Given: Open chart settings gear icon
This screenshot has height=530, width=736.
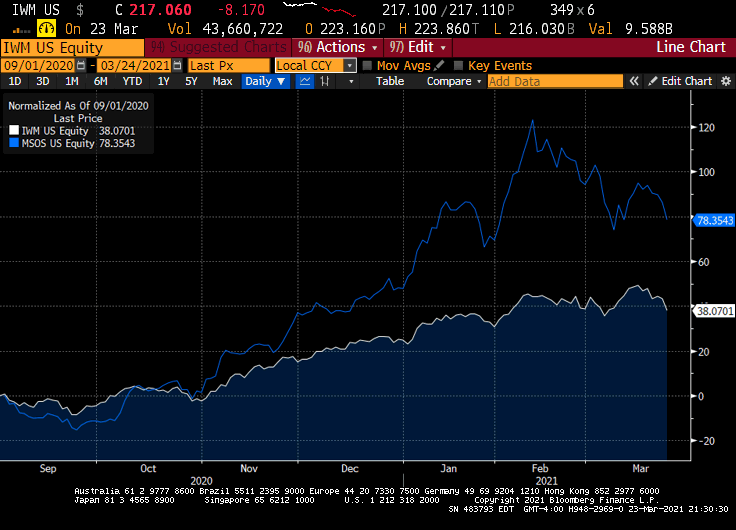Looking at the screenshot, I should (x=726, y=81).
